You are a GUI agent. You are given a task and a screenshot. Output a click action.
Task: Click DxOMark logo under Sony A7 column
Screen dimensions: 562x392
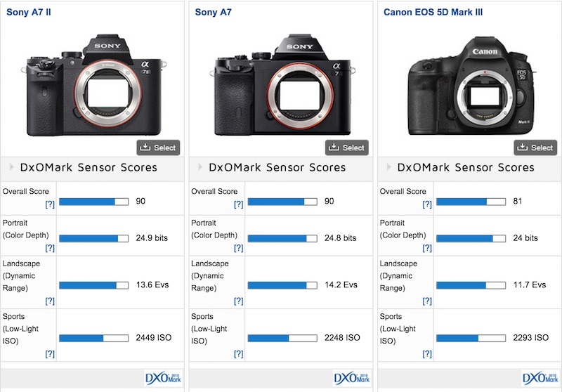(x=352, y=378)
